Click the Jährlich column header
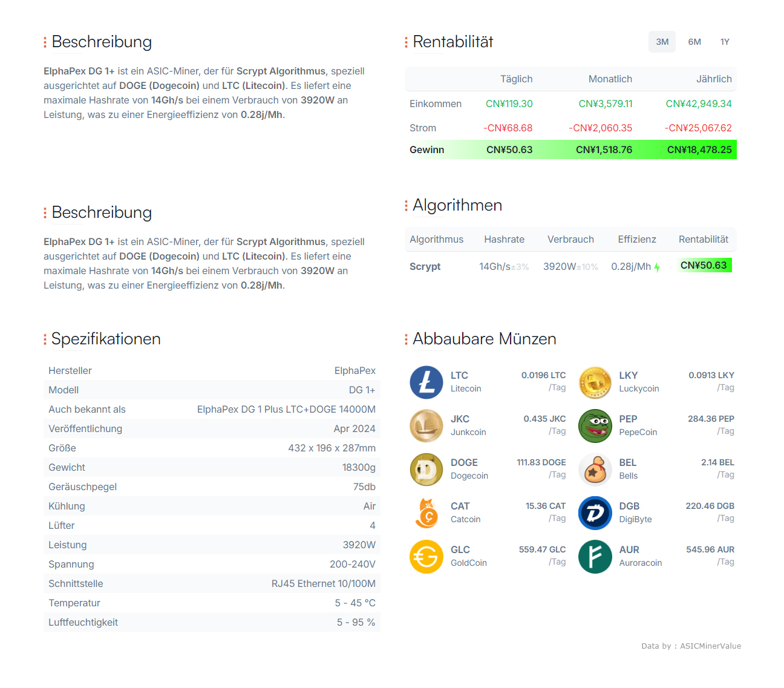The image size is (784, 688). pyautogui.click(x=714, y=79)
